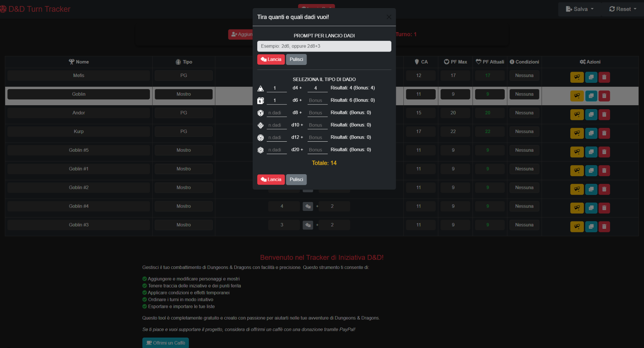Click the d8 number of dice field
The width and height of the screenshot is (644, 348).
tap(276, 113)
